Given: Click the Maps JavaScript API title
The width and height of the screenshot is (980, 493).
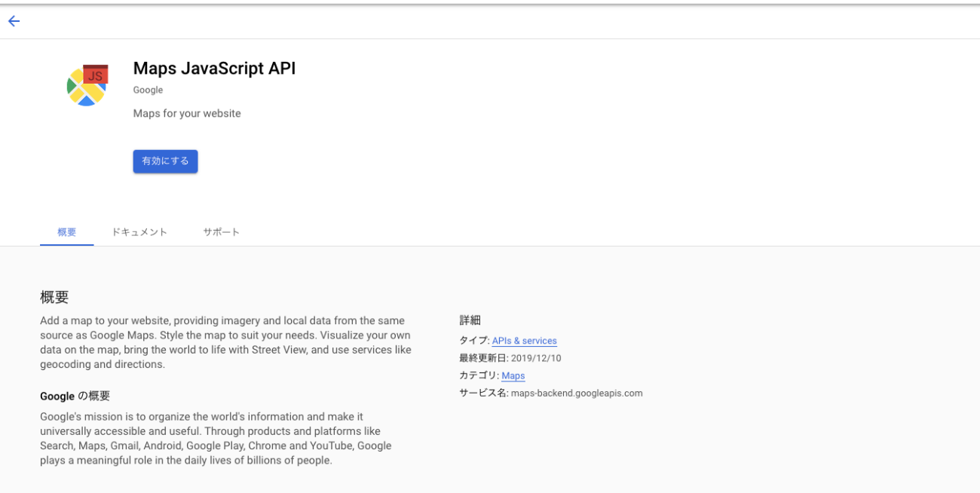Looking at the screenshot, I should (x=214, y=68).
